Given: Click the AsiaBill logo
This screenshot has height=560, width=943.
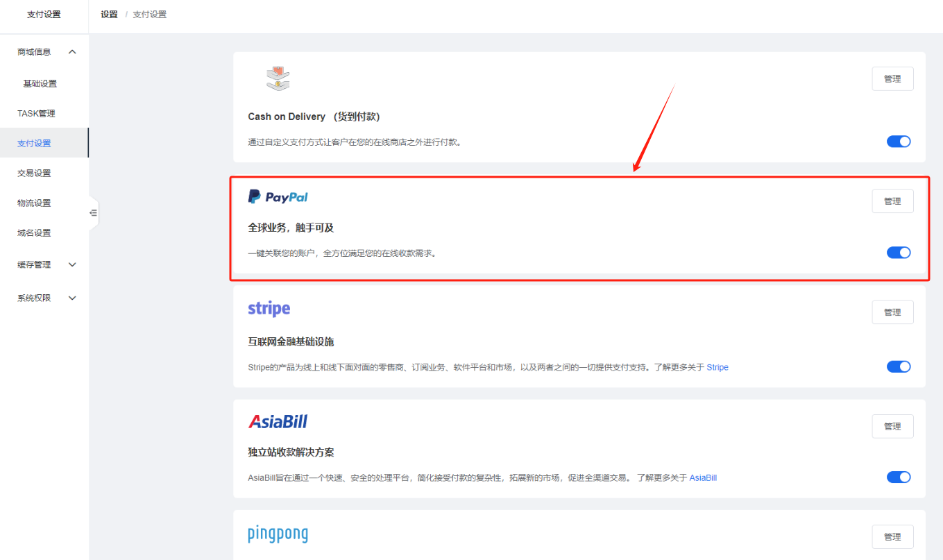Looking at the screenshot, I should point(278,421).
